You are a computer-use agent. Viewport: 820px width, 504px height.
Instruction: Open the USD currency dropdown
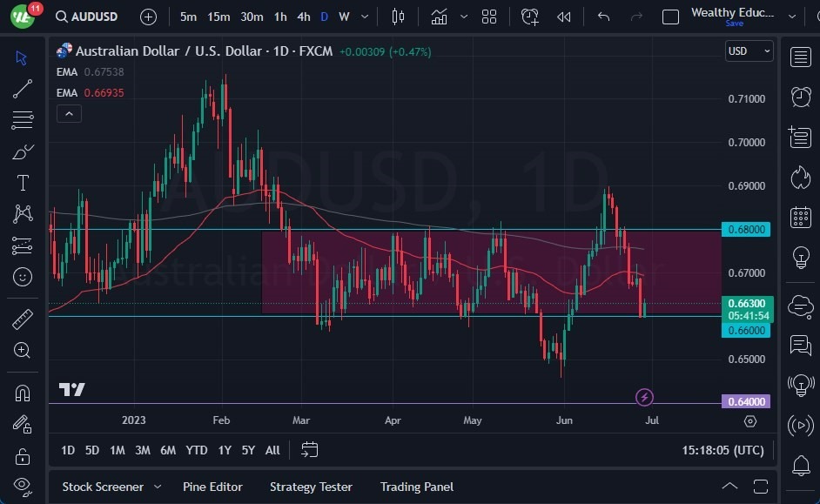click(749, 50)
